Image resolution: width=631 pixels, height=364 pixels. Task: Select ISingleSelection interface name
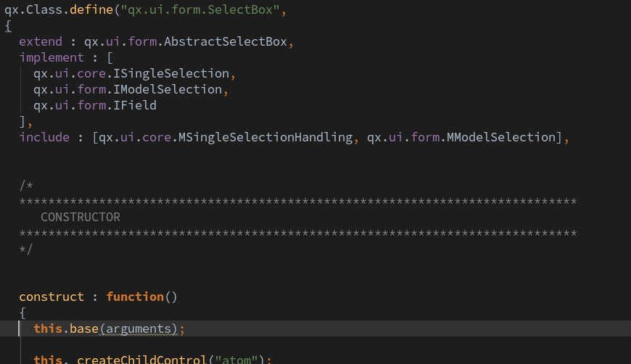171,73
